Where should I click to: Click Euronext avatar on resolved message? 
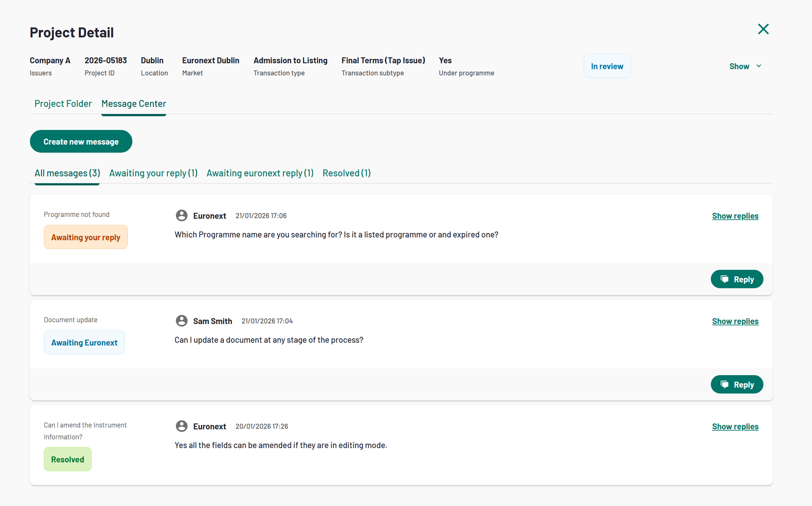182,426
